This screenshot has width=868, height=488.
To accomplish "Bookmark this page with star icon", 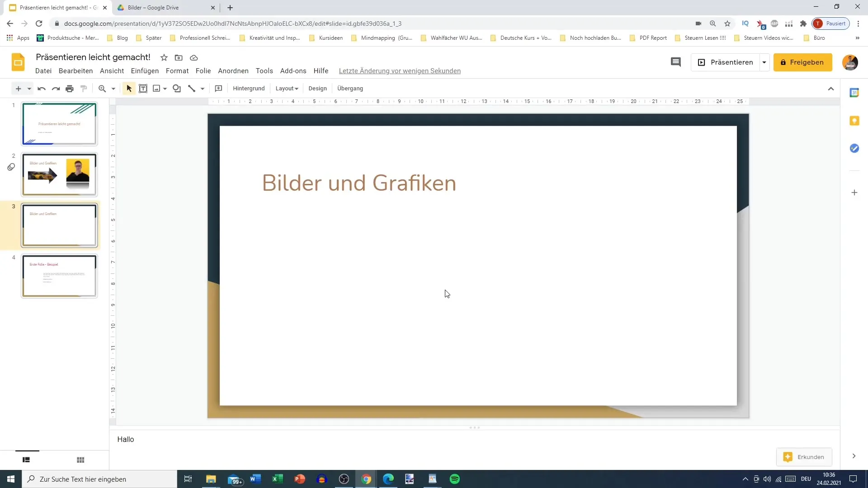I will (727, 23).
